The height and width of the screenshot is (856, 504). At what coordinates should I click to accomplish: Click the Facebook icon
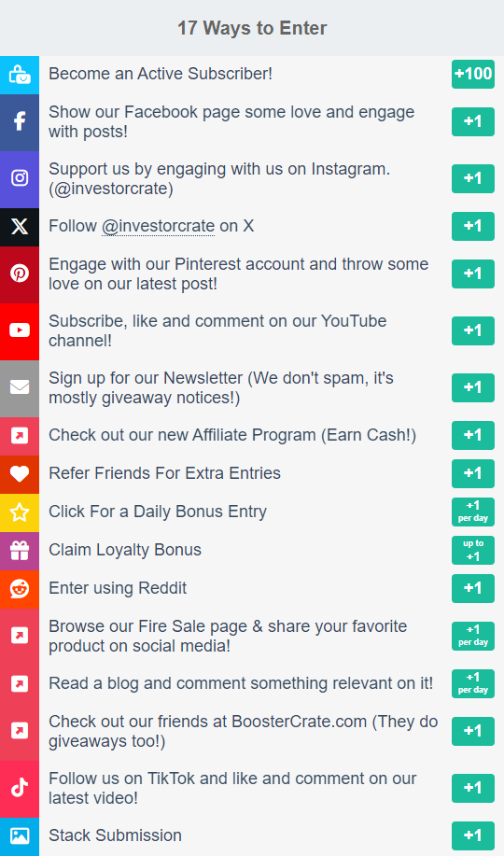20,121
